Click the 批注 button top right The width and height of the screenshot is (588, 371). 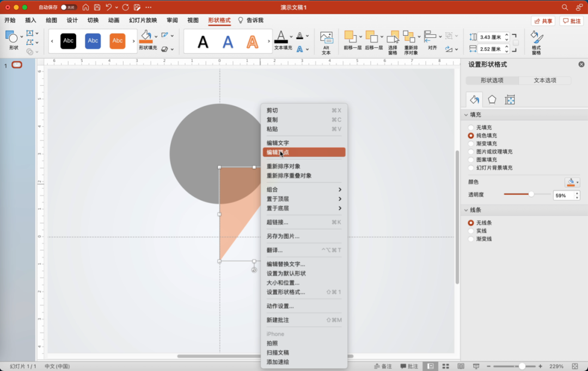click(572, 21)
